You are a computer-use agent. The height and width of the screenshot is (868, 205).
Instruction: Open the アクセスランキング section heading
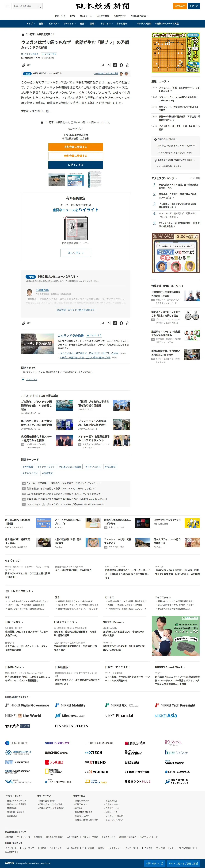164,178
